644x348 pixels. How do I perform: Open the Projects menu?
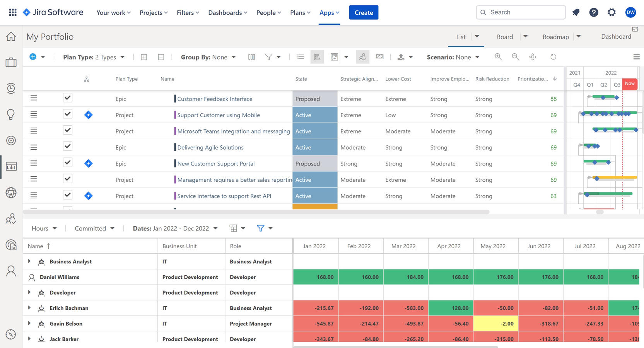coord(154,12)
